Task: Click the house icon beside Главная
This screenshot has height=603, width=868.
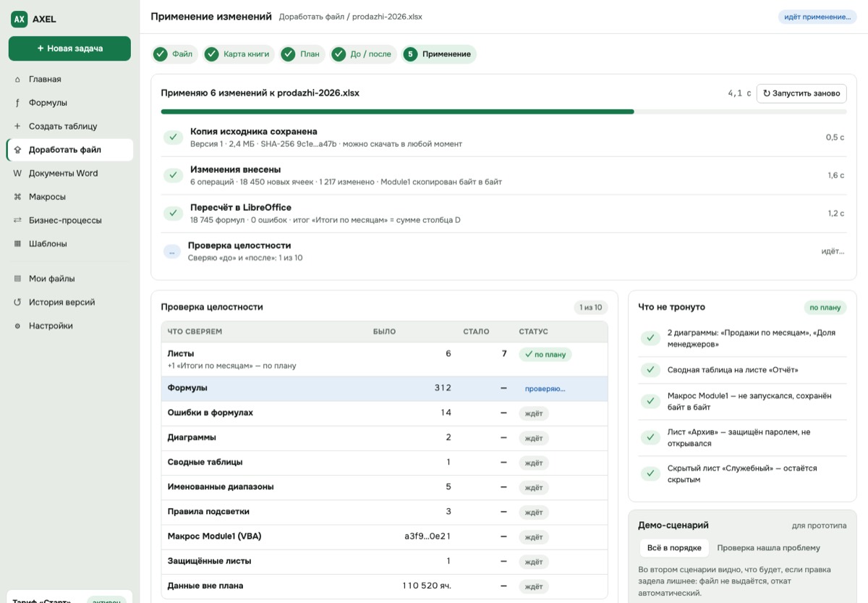Action: (x=17, y=80)
